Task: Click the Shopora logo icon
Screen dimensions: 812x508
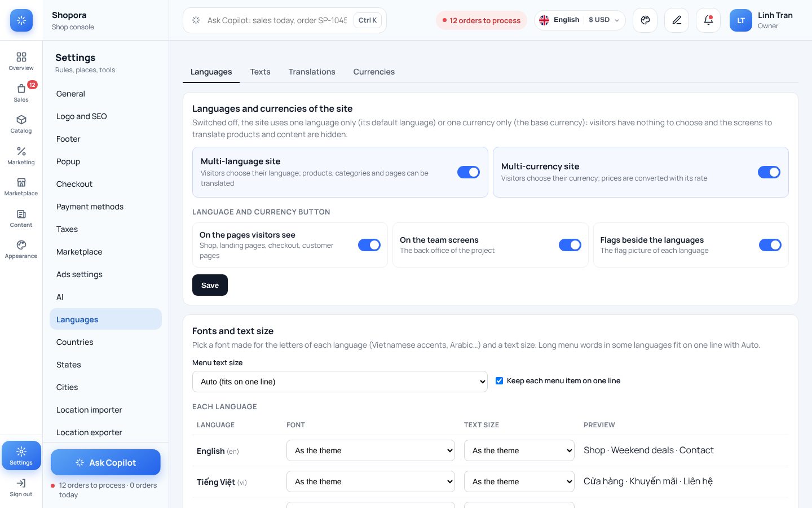Action: pos(21,20)
